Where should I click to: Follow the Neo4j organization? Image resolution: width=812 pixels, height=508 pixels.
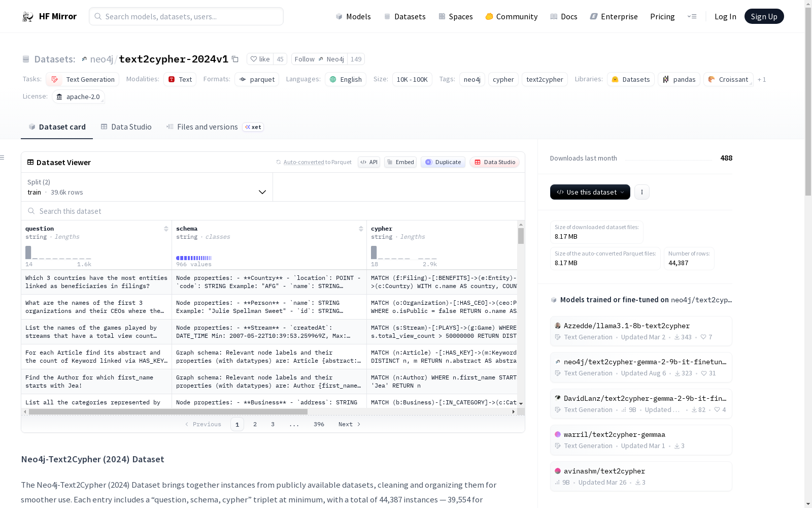(319, 59)
